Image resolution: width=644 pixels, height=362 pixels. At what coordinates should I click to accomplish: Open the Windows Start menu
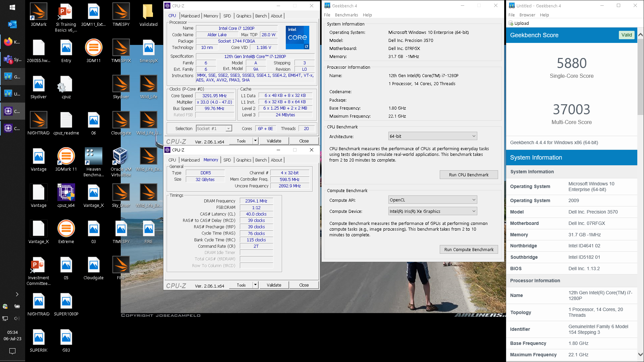tap(12, 7)
